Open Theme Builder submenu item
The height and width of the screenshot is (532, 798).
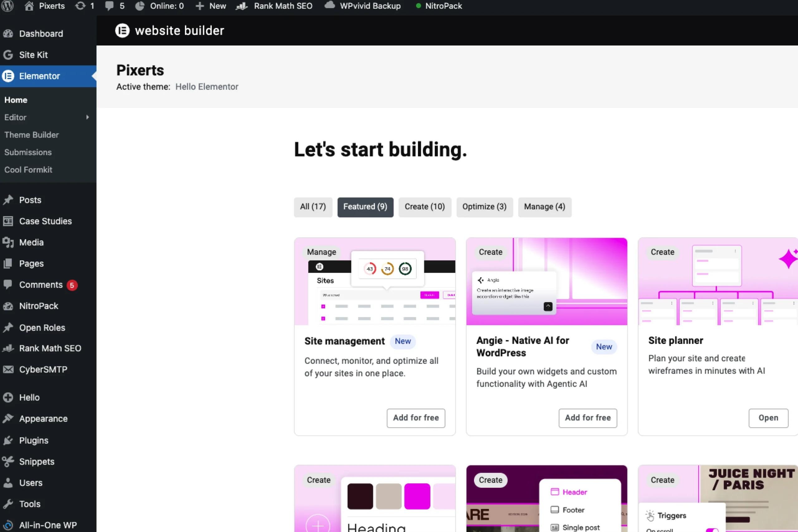coord(31,135)
